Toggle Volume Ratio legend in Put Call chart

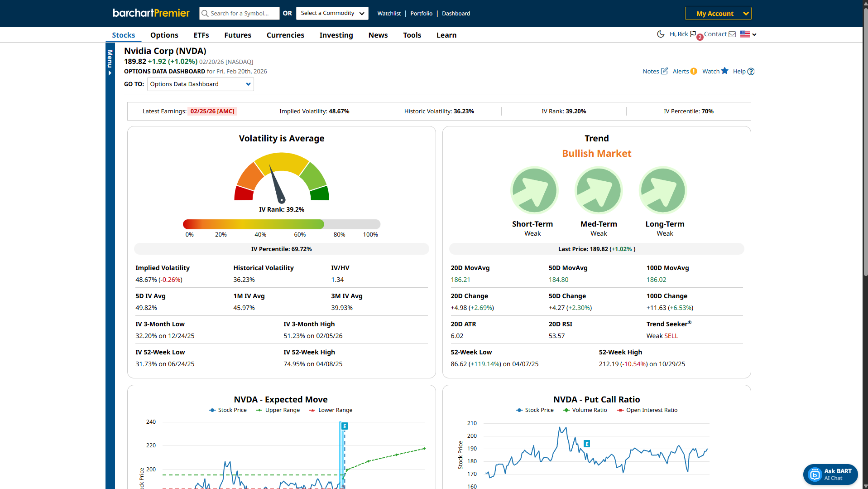click(585, 410)
